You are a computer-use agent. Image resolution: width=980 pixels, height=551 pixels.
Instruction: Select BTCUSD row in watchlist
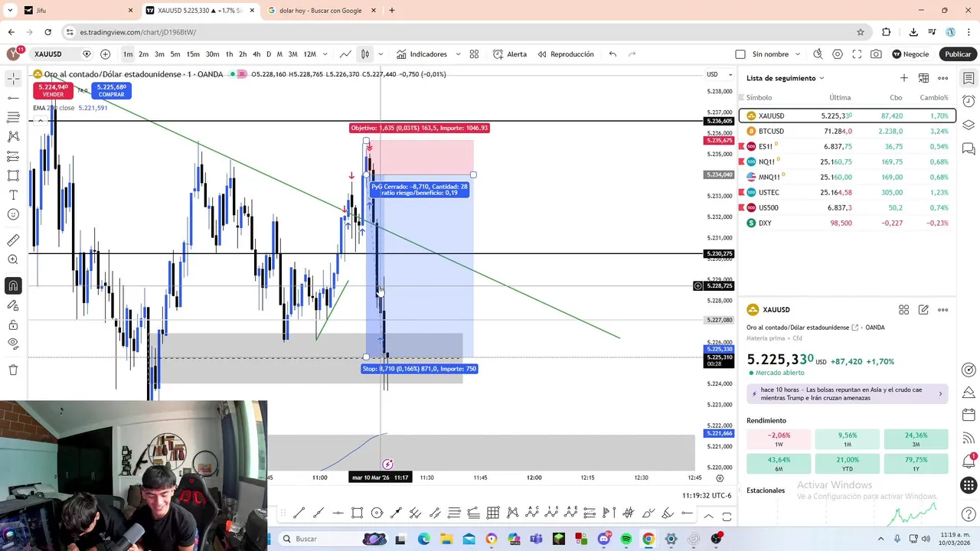[848, 132]
